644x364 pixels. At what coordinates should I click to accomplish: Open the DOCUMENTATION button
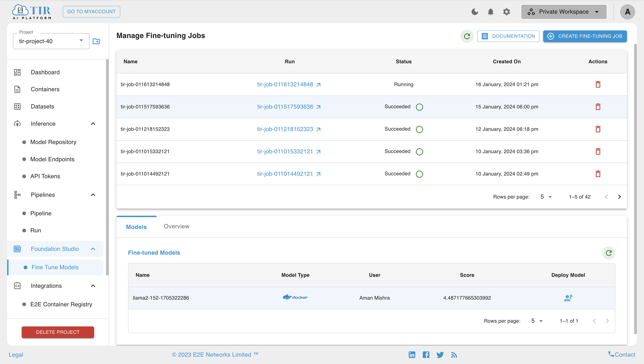pyautogui.click(x=508, y=36)
